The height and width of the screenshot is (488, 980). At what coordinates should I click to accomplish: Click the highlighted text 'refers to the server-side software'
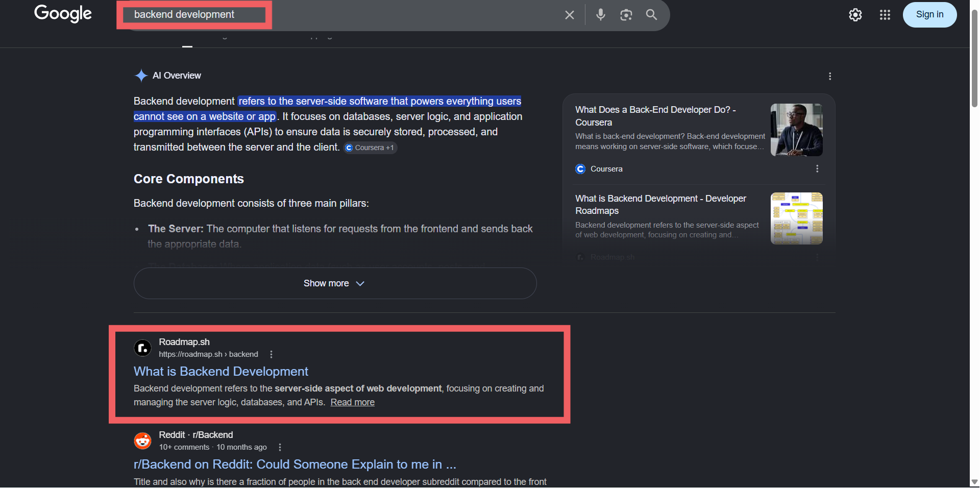point(313,101)
